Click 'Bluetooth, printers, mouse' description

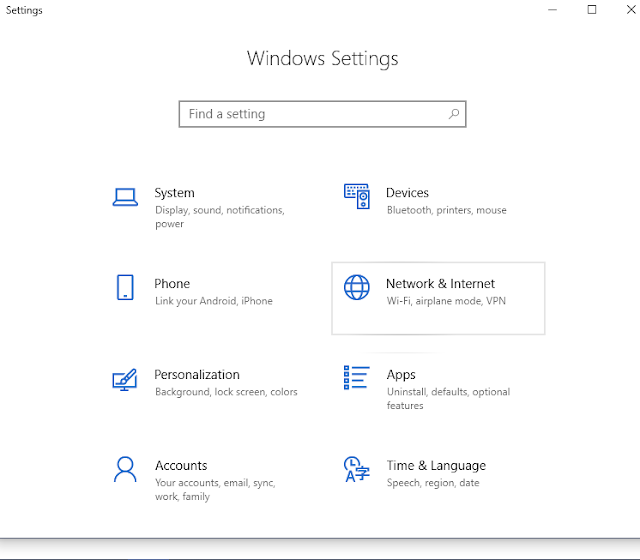(447, 210)
